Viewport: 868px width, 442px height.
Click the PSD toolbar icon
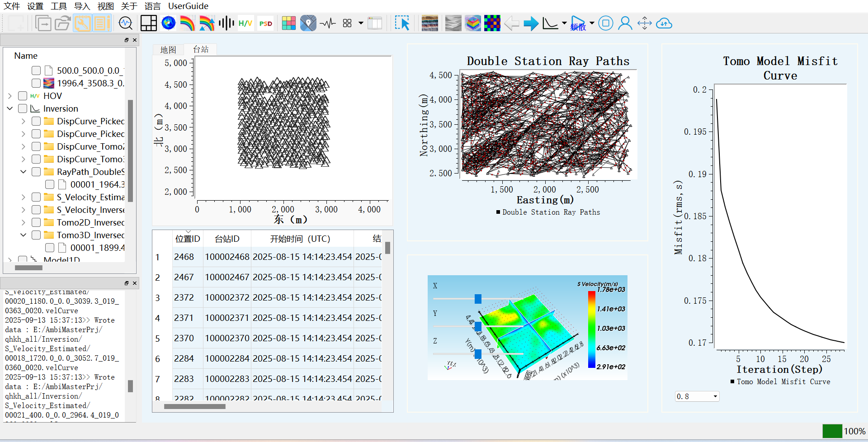(x=265, y=23)
